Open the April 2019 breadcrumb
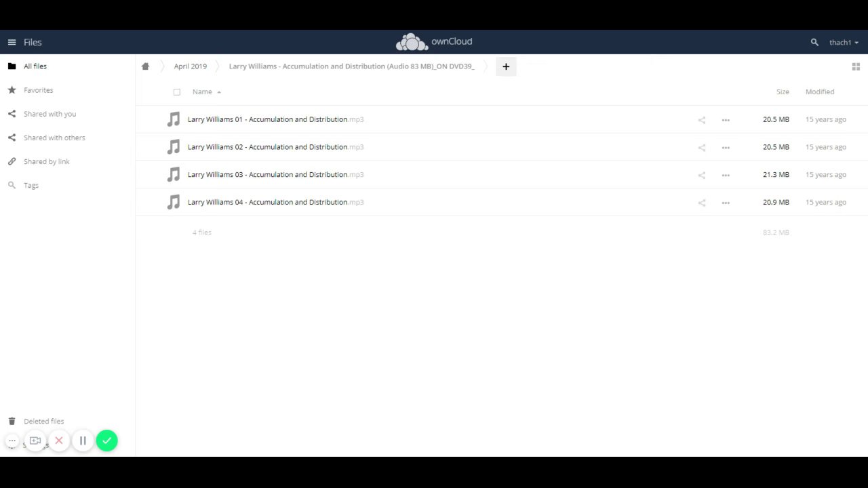The height and width of the screenshot is (488, 868). point(190,66)
